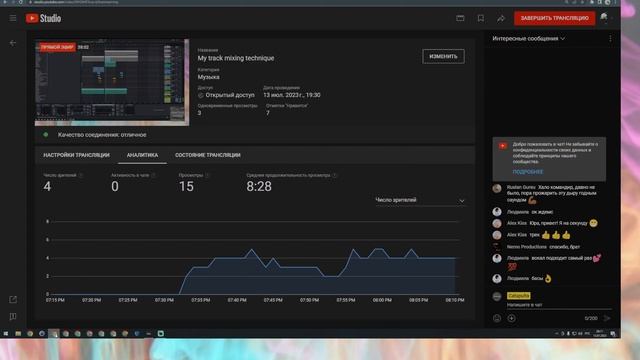Click the stream title My track mixing technique
This screenshot has width=640, height=360.
click(236, 58)
